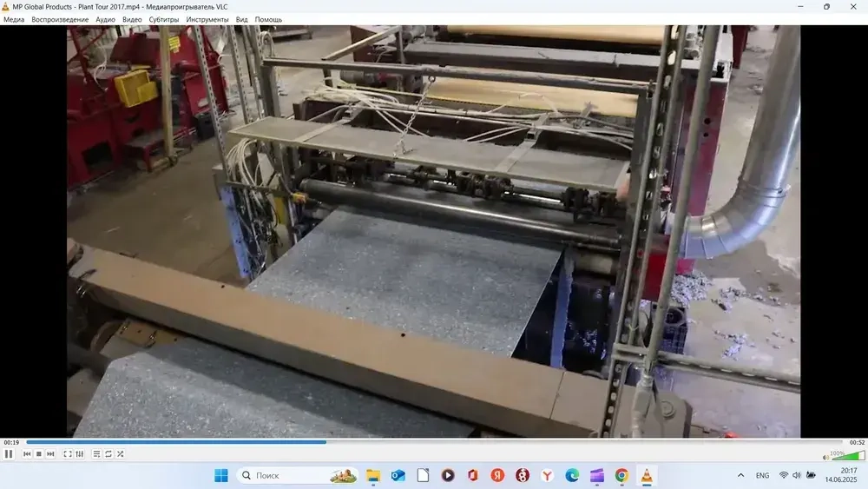
Task: Toggle loop repeat mode
Action: (108, 454)
